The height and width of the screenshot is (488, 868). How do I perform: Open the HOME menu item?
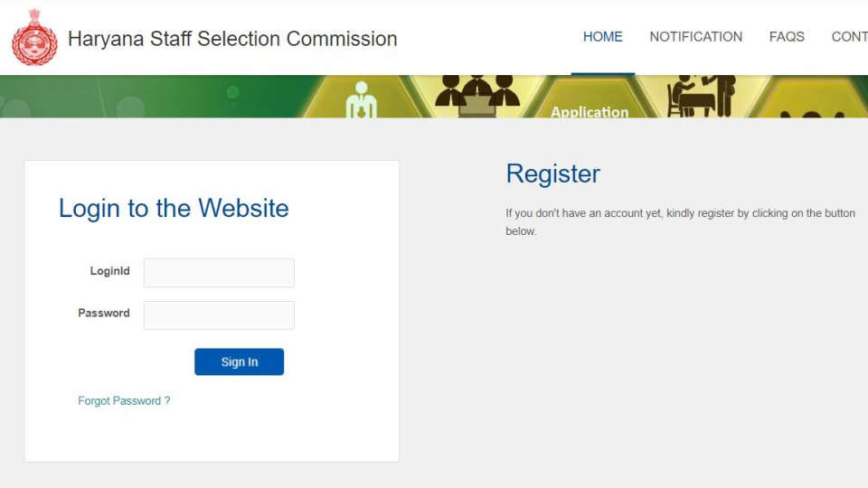[x=602, y=37]
